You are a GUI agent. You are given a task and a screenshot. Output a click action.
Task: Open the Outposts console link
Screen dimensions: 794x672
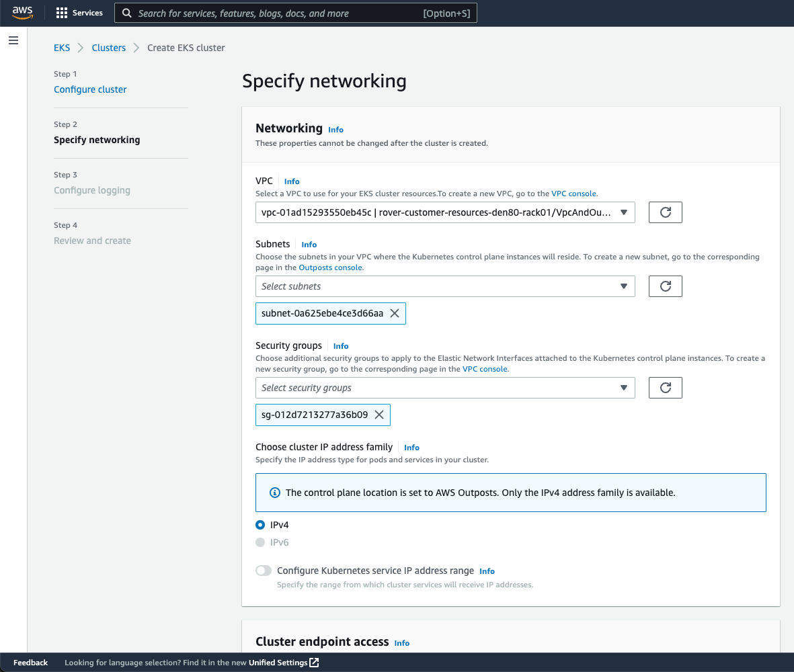(330, 267)
